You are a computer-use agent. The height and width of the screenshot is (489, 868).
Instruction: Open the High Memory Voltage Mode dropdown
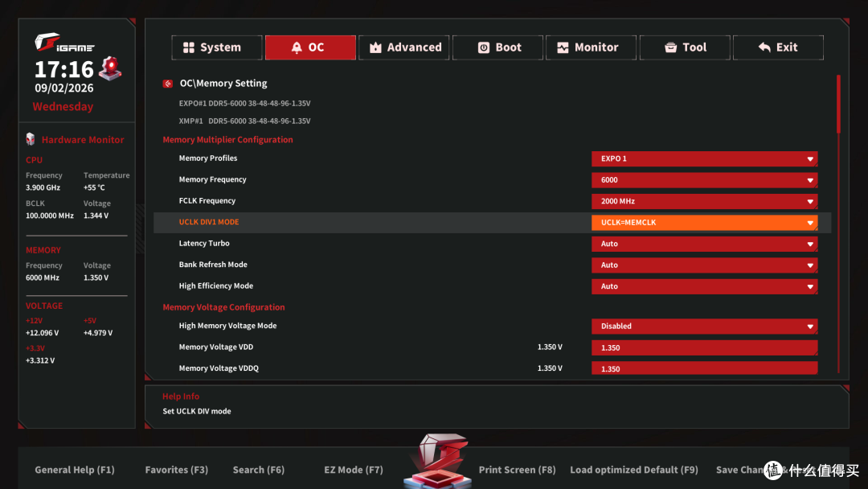[704, 327]
